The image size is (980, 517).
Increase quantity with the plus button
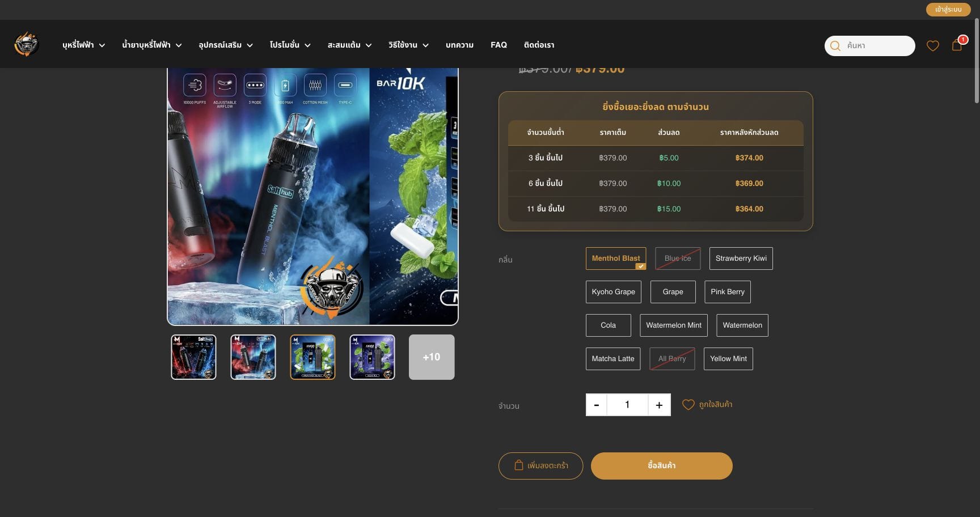659,405
